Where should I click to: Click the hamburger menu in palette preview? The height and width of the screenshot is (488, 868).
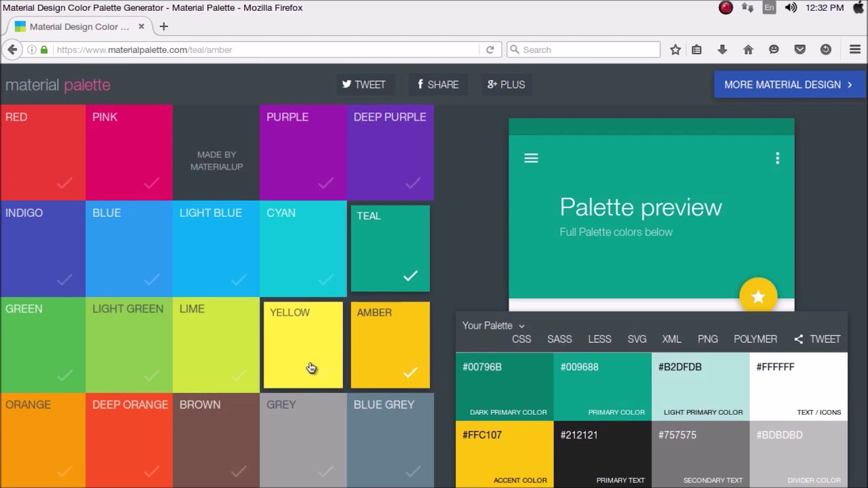[x=531, y=159]
